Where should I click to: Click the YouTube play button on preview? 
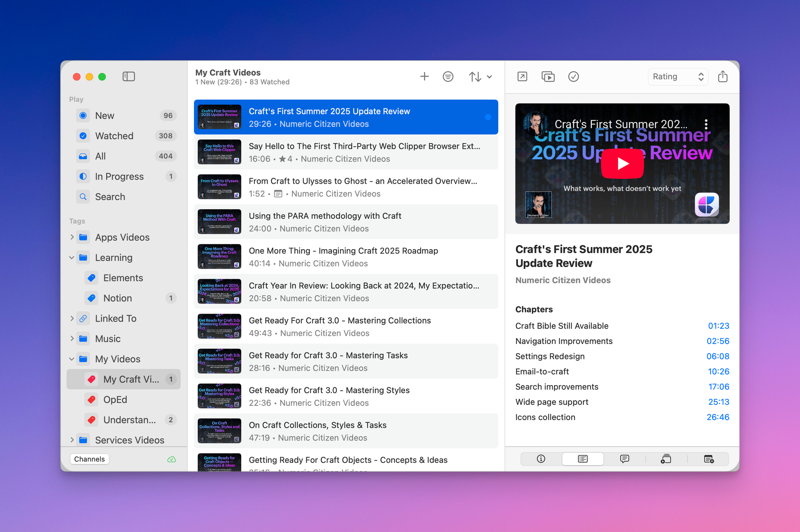pos(622,164)
